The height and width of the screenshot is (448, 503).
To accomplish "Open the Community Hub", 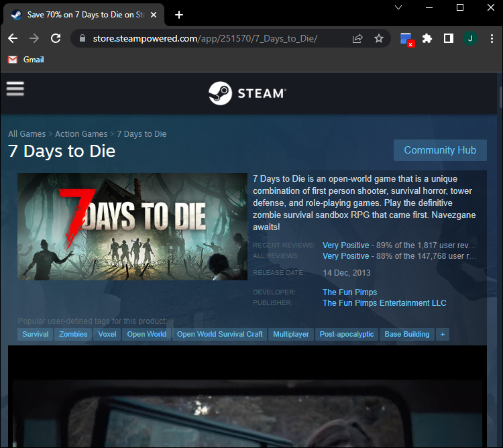I will click(440, 150).
